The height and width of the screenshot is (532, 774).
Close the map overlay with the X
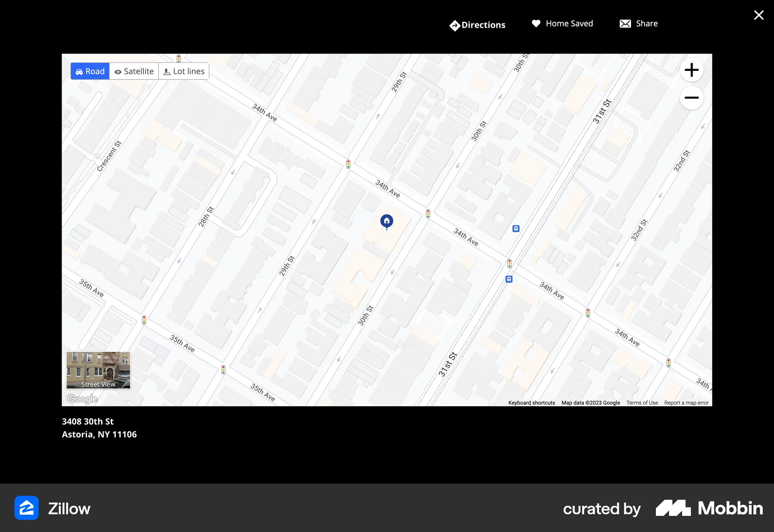759,15
